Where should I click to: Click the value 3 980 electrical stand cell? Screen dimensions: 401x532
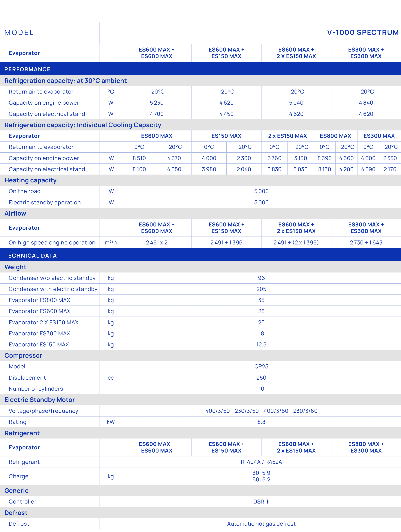(x=209, y=169)
